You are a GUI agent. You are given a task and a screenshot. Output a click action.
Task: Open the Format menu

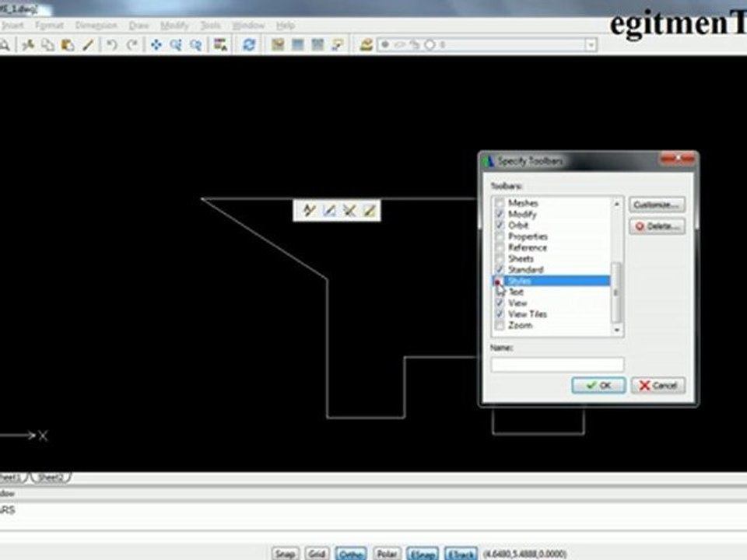49,25
